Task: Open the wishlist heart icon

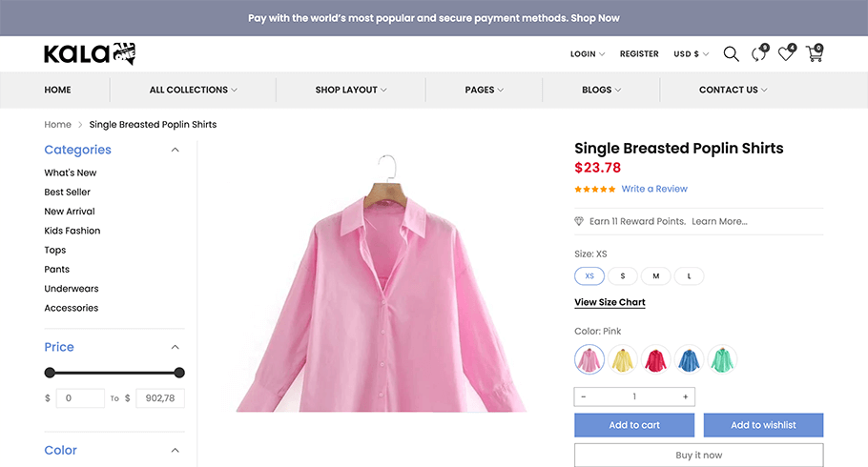Action: click(x=787, y=53)
